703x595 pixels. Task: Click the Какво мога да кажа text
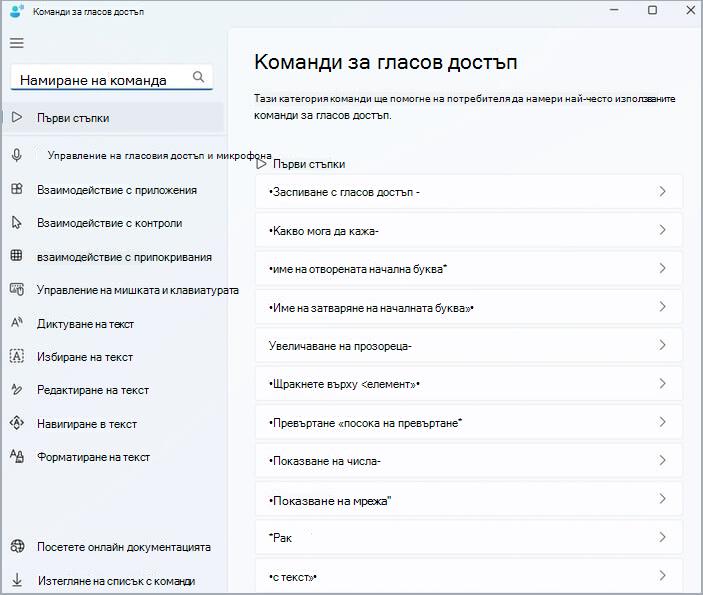click(x=324, y=231)
